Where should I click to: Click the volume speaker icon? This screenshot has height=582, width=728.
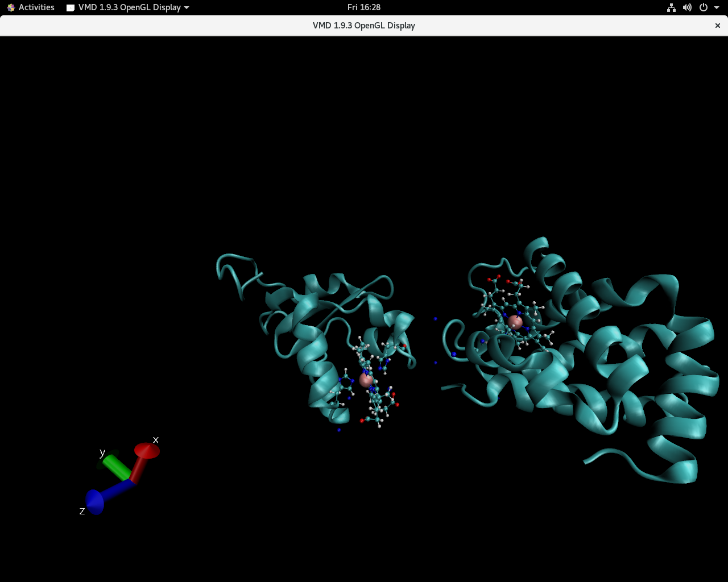[687, 7]
